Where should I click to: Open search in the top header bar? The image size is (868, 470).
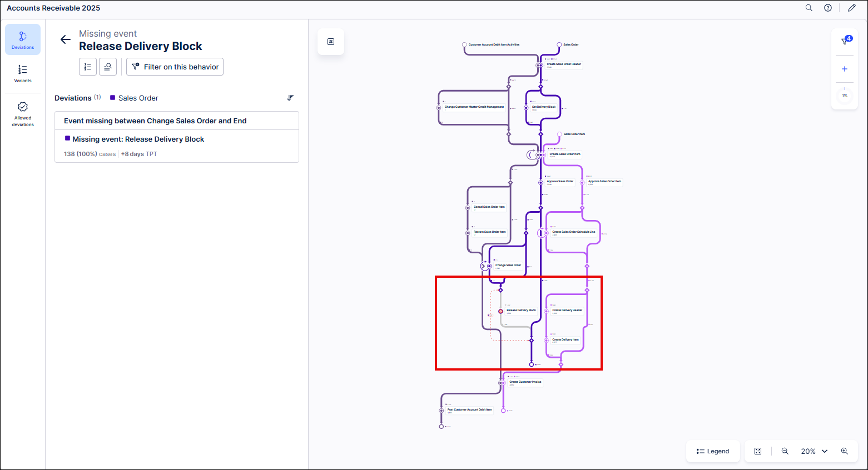click(x=809, y=8)
